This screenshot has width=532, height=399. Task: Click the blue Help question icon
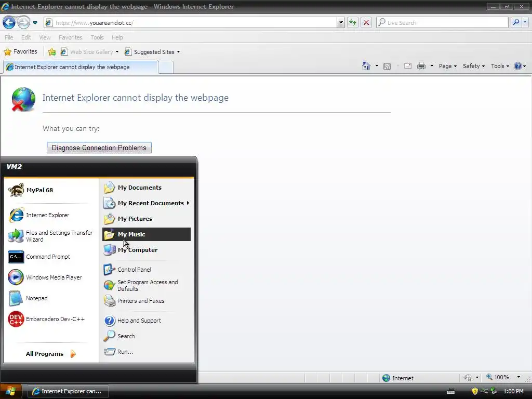[x=518, y=66]
